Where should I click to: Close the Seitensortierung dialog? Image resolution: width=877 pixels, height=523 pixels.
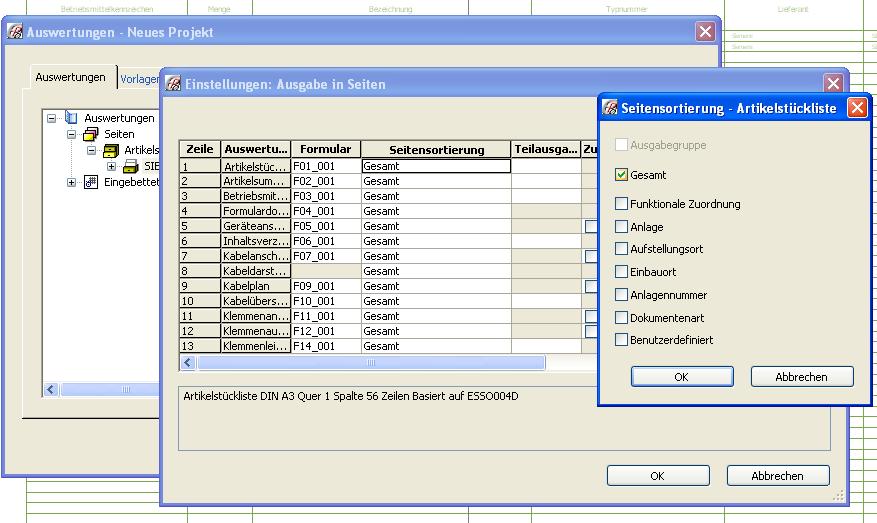pyautogui.click(x=857, y=107)
